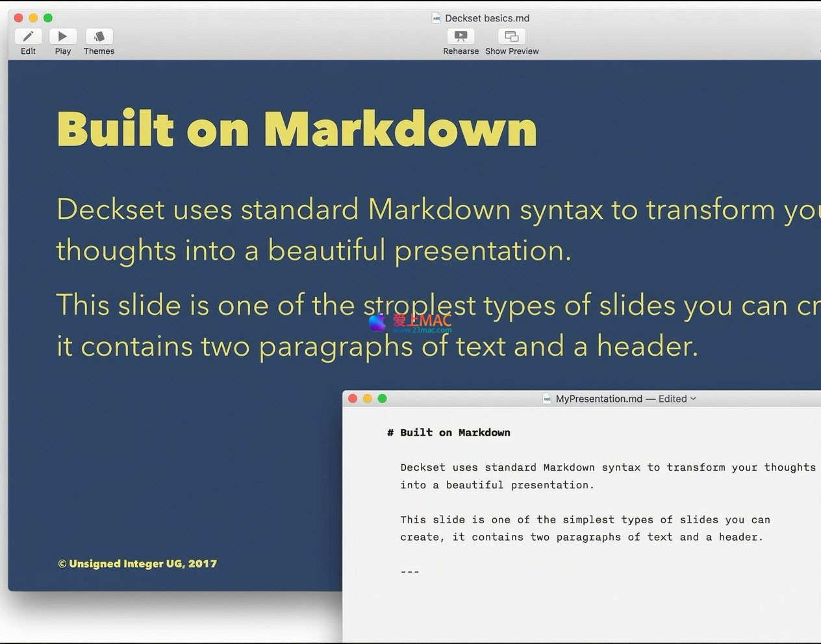This screenshot has width=821, height=644.
Task: Close the MyPresentation.md editor window
Action: 353,399
